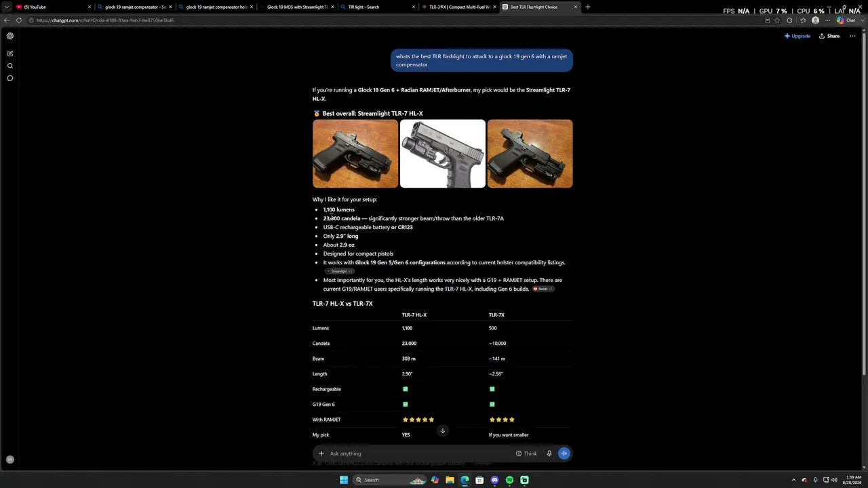Open the chats bubble icon in the sidebar

10,78
